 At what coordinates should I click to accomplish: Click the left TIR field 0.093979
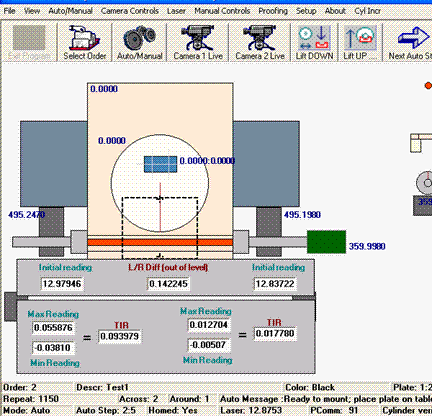point(119,336)
